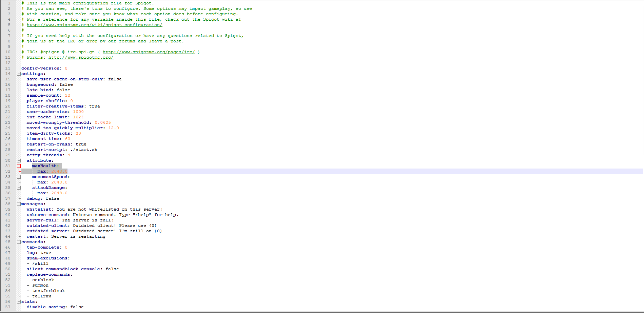The width and height of the screenshot is (644, 313).
Task: Collapse the attackDamage fold marker
Action: coord(19,188)
